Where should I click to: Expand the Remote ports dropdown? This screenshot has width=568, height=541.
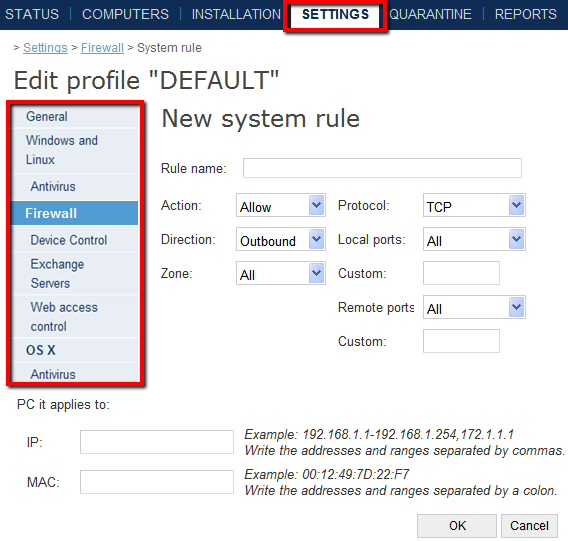pyautogui.click(x=474, y=307)
